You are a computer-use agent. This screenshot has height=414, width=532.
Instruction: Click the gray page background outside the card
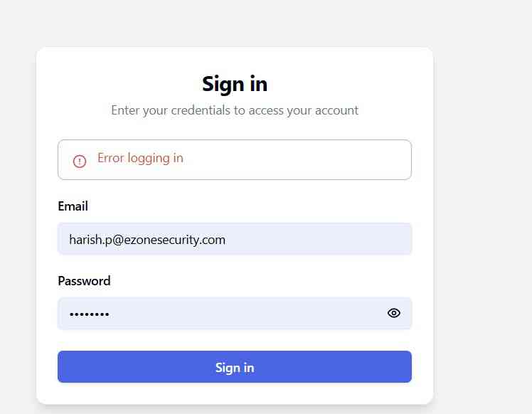click(x=484, y=213)
